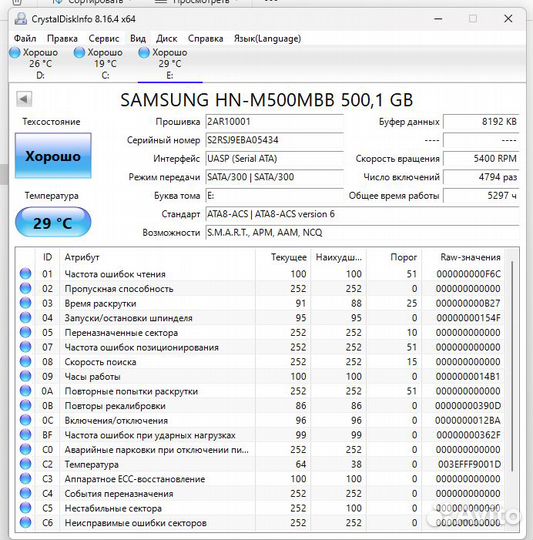
Task: Select the C: disk status orb
Action: pyautogui.click(x=79, y=53)
